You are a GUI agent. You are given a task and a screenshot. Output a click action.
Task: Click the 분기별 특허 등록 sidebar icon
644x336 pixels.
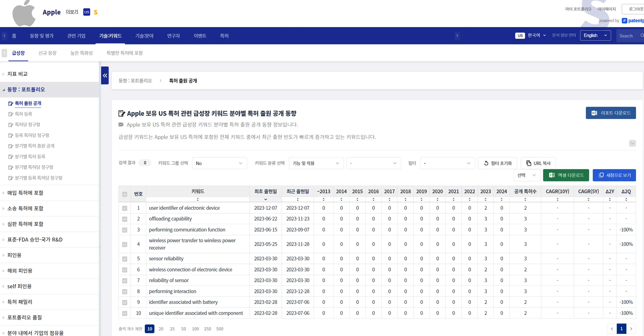pos(11,157)
